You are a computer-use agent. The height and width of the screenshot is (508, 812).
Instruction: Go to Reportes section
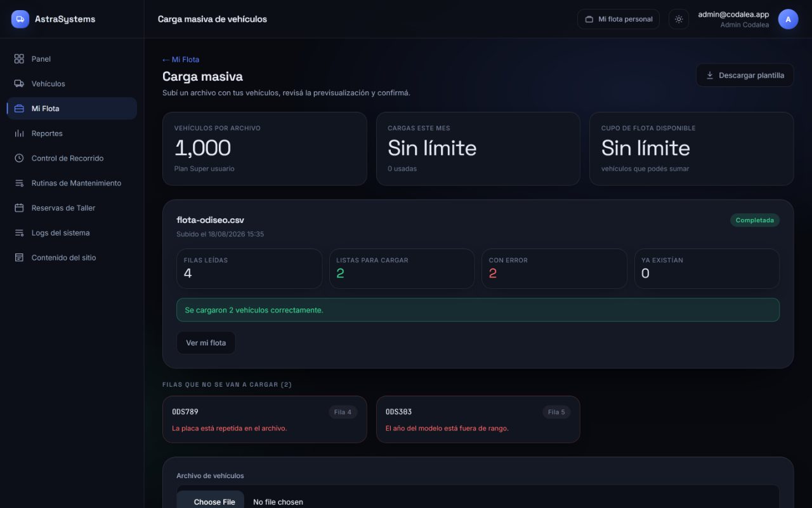(72, 133)
